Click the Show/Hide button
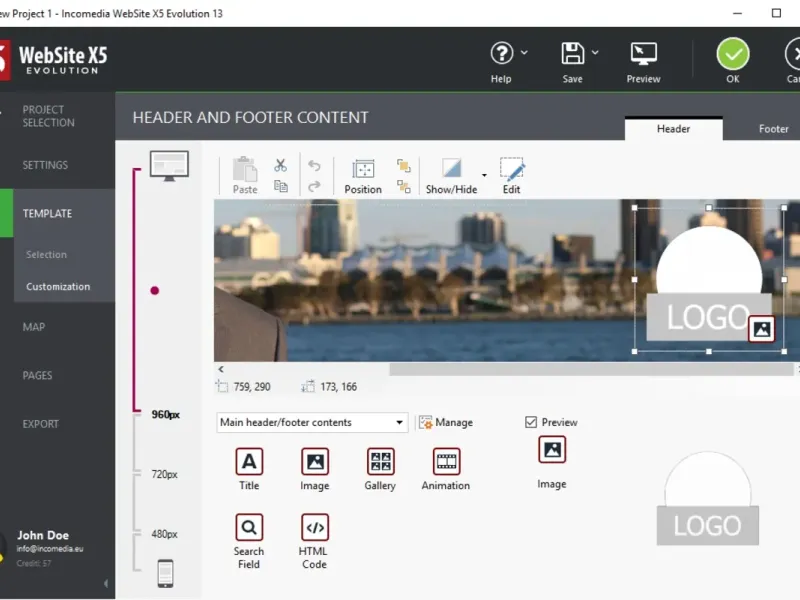The height and width of the screenshot is (600, 800). (x=452, y=176)
